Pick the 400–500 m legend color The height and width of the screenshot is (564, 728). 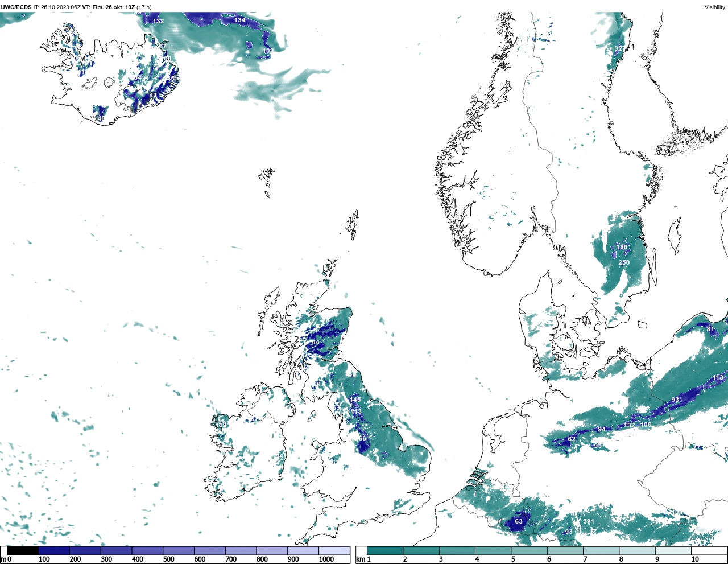(147, 550)
